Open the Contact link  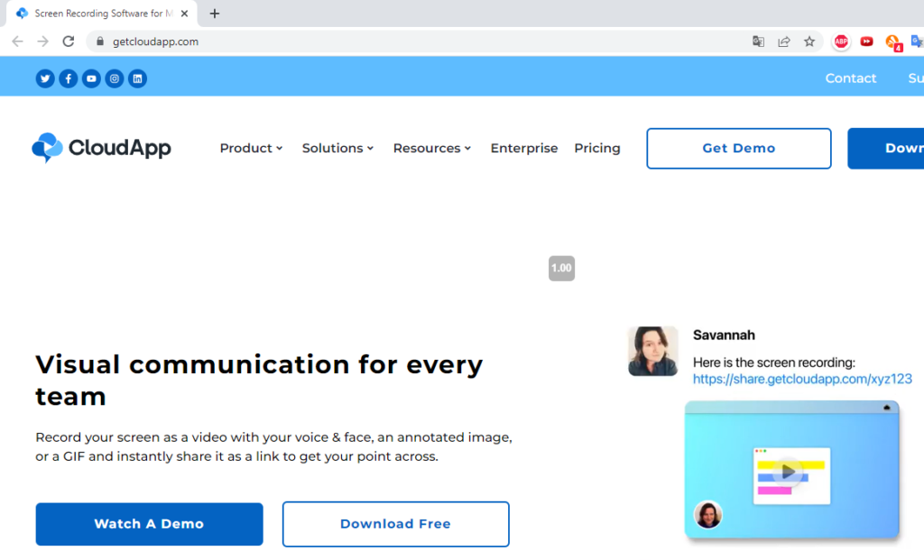(850, 78)
